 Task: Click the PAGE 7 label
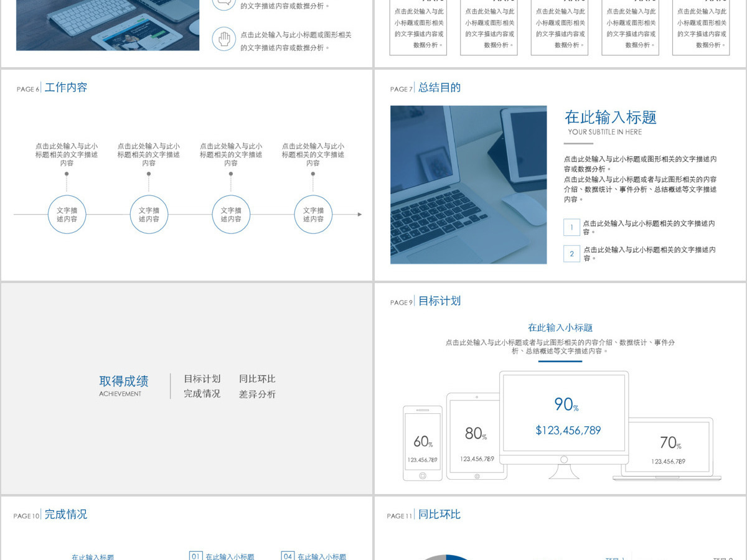(x=402, y=90)
